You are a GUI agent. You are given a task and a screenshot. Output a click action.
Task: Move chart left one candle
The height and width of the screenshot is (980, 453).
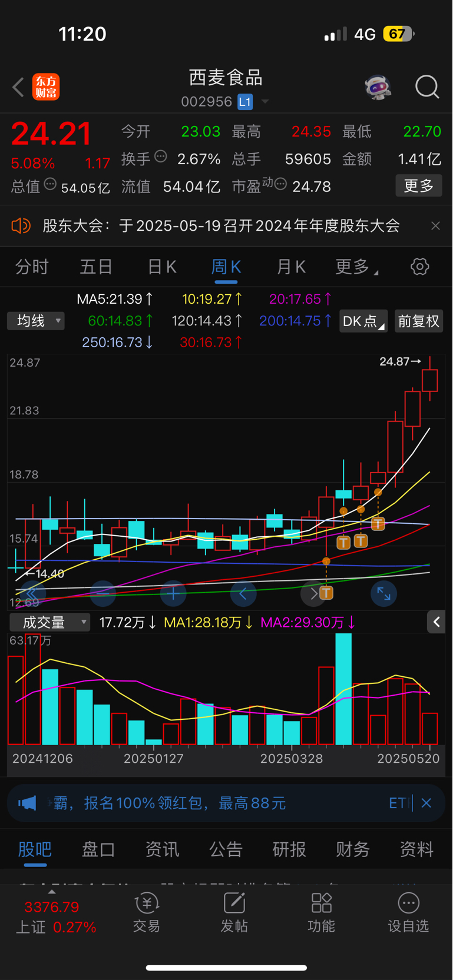(243, 594)
